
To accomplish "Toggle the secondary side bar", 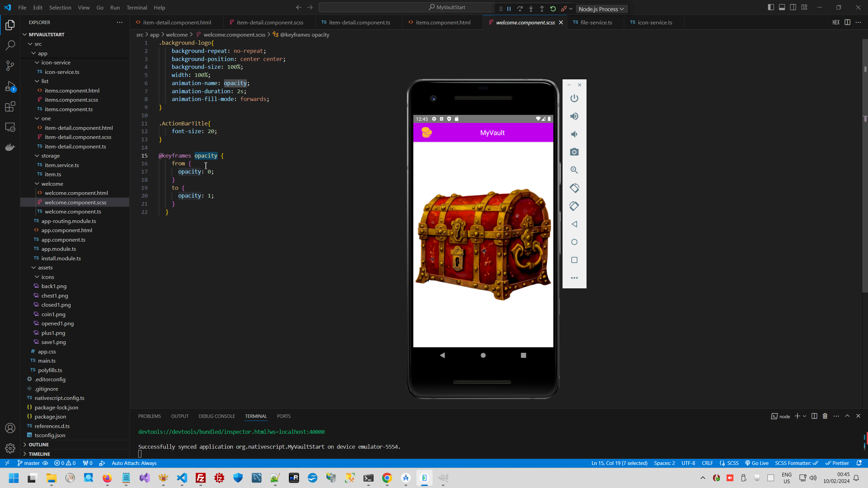I will pyautogui.click(x=793, y=7).
